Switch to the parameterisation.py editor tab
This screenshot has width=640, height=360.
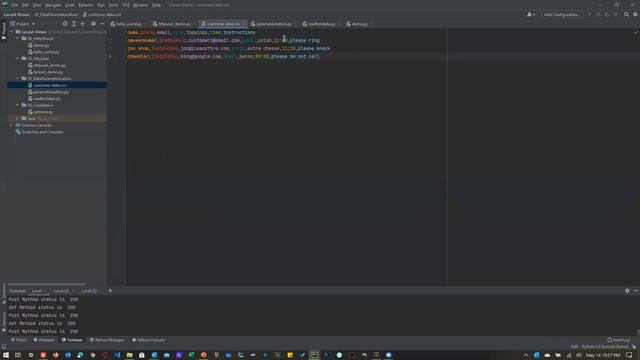[271, 24]
